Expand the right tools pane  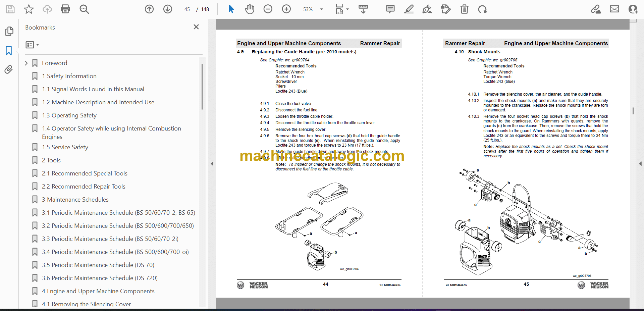pos(640,164)
